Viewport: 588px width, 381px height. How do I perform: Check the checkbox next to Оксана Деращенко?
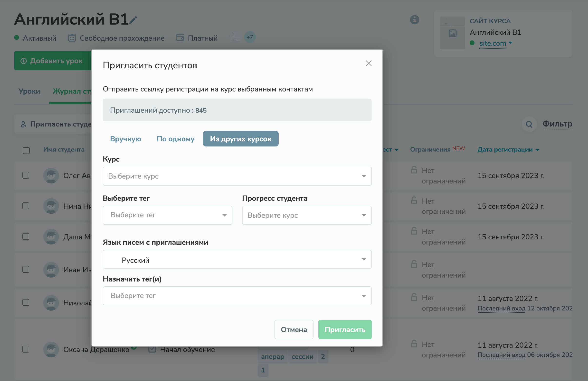[x=26, y=349]
